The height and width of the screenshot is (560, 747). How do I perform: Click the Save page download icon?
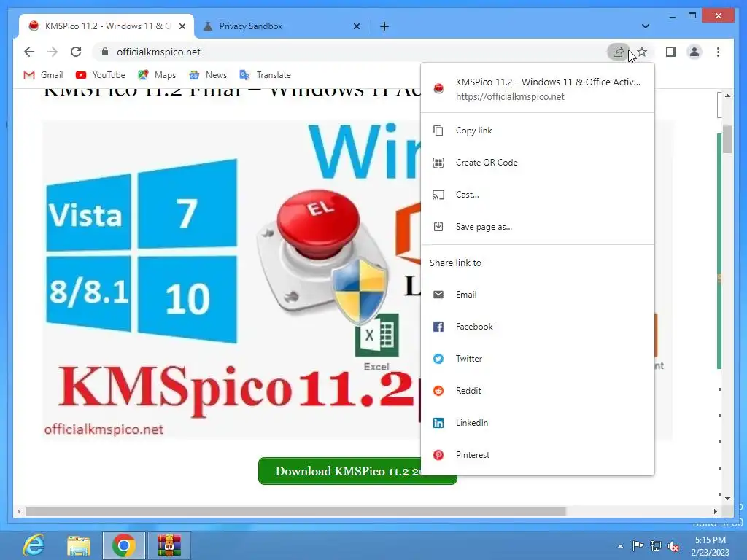click(438, 227)
